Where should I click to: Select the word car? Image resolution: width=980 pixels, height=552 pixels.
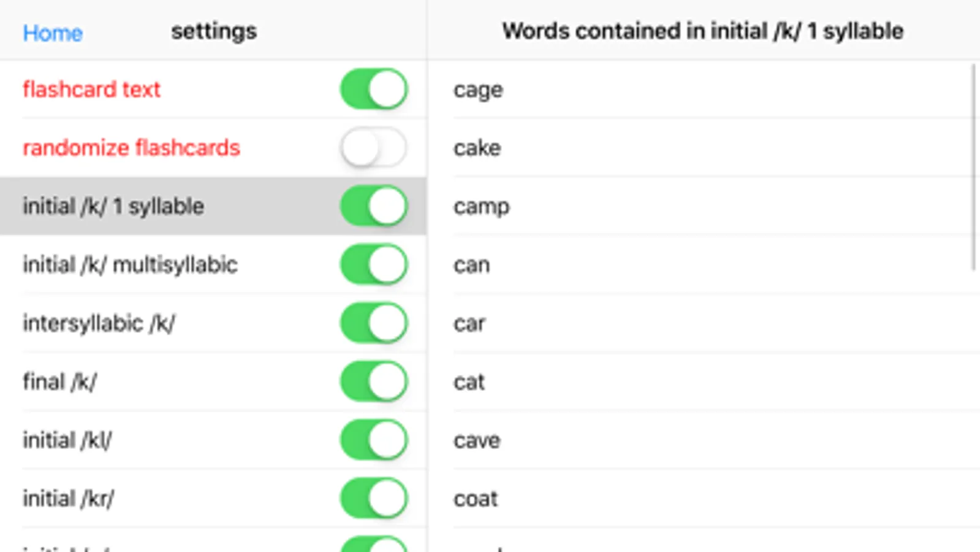pyautogui.click(x=469, y=323)
